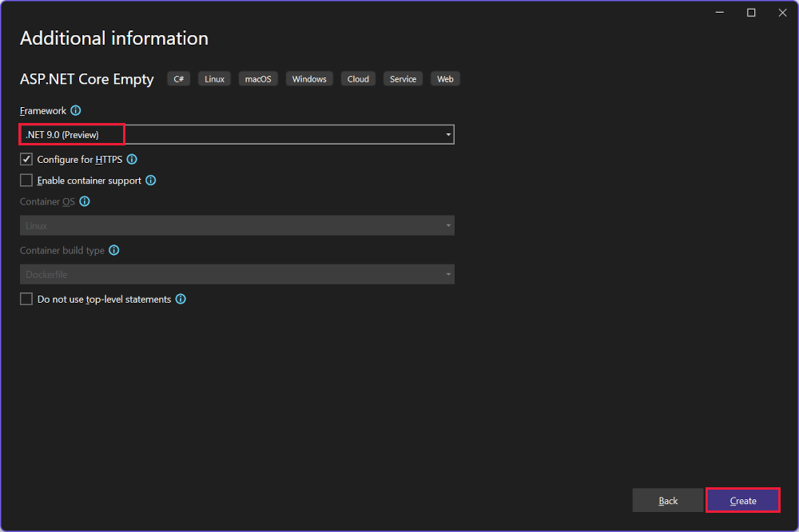Enable container support checkbox

(x=26, y=180)
